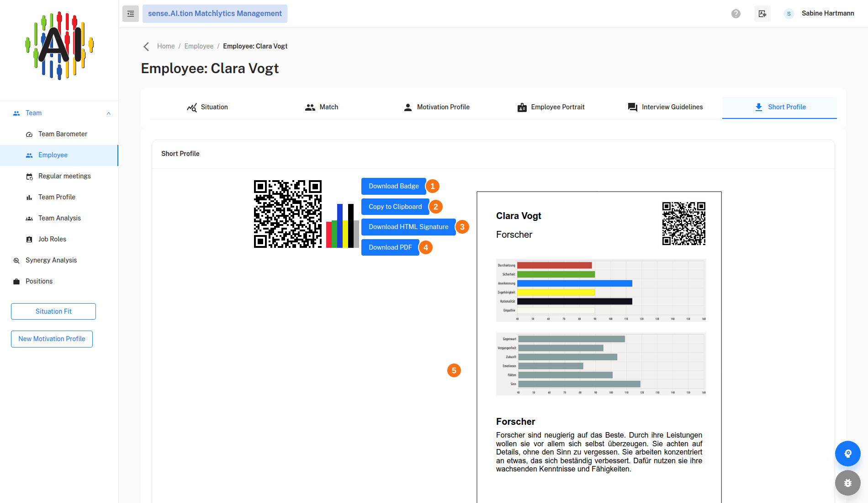868x503 pixels.
Task: Click the Situation Fit button
Action: 53,311
